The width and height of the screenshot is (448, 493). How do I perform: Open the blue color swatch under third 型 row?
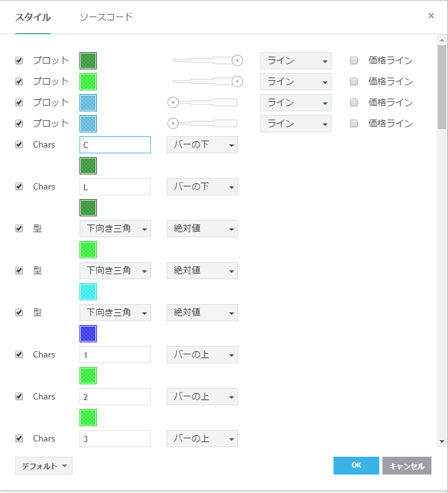88,333
